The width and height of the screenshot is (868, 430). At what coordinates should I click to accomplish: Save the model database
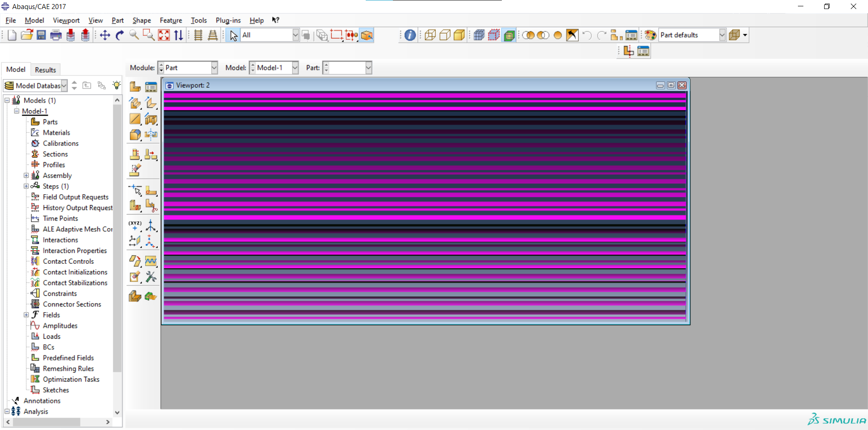tap(41, 35)
